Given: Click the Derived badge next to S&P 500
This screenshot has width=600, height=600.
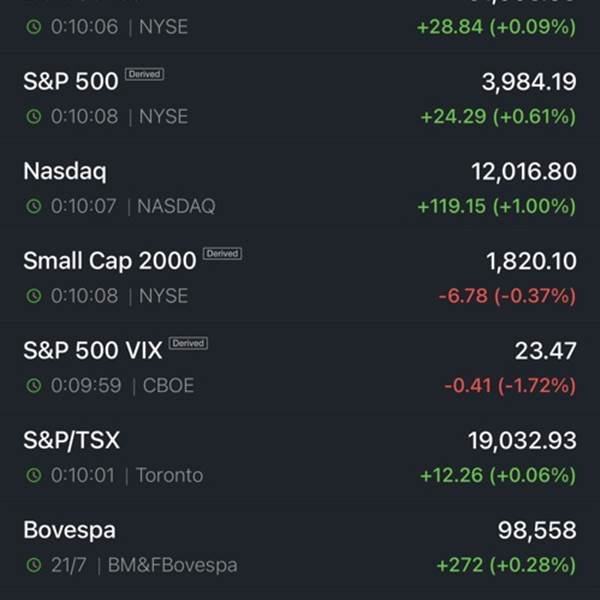Looking at the screenshot, I should point(144,75).
